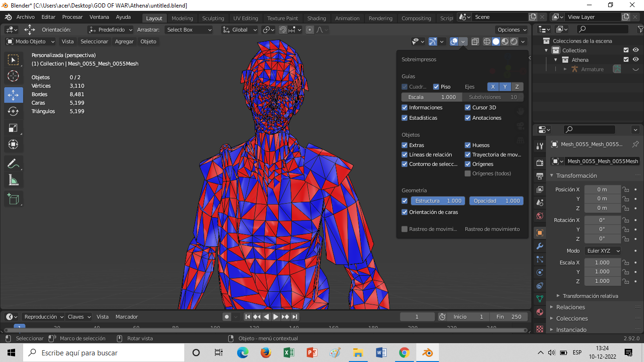Hide the Athena collection in outliner
Image resolution: width=644 pixels, height=362 pixels.
pos(636,60)
